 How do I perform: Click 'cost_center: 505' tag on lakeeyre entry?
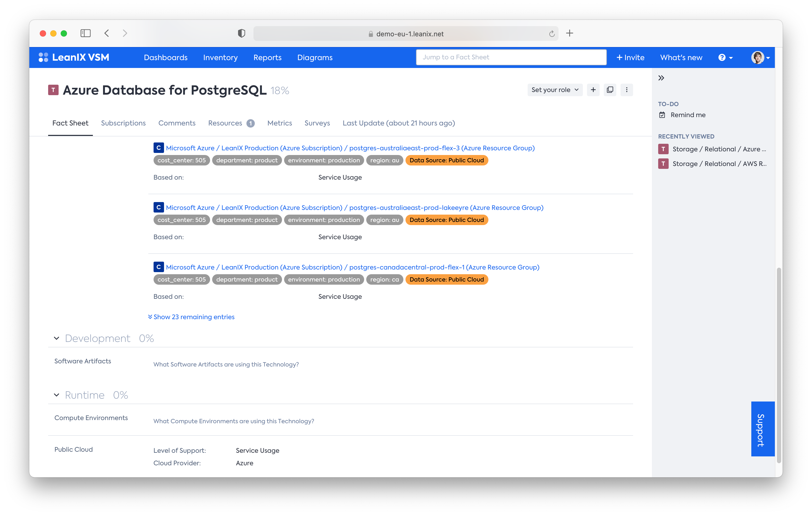(x=182, y=220)
